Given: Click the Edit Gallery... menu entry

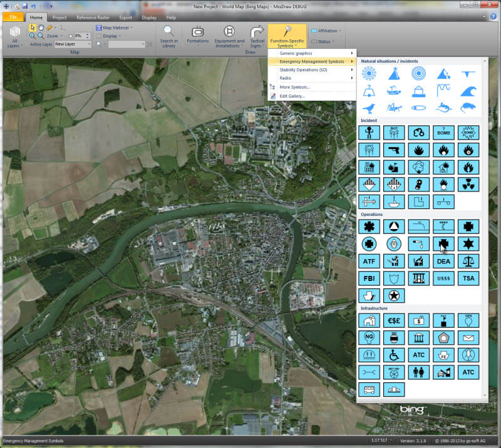Looking at the screenshot, I should (x=312, y=96).
